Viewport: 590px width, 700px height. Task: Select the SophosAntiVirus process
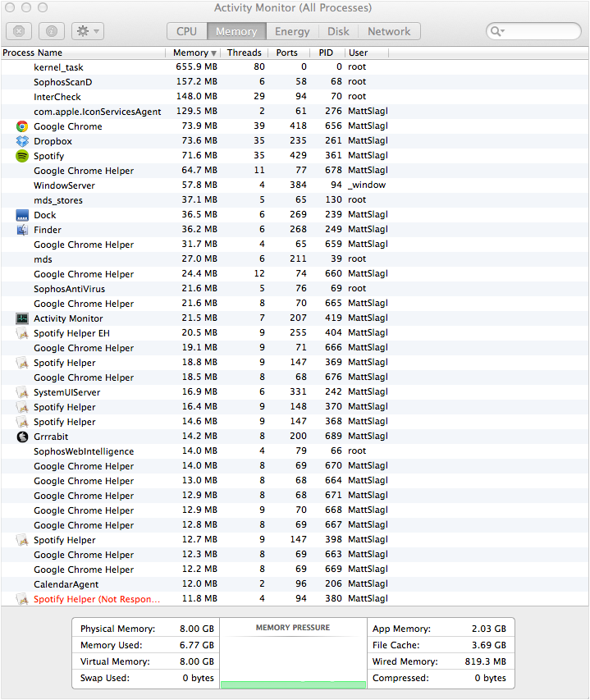[x=295, y=289]
